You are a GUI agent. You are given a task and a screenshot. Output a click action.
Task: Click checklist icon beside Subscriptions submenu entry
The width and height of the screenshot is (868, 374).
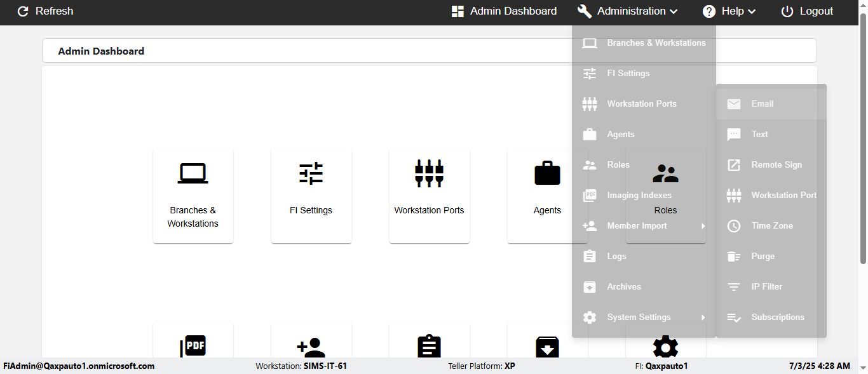pos(734,317)
